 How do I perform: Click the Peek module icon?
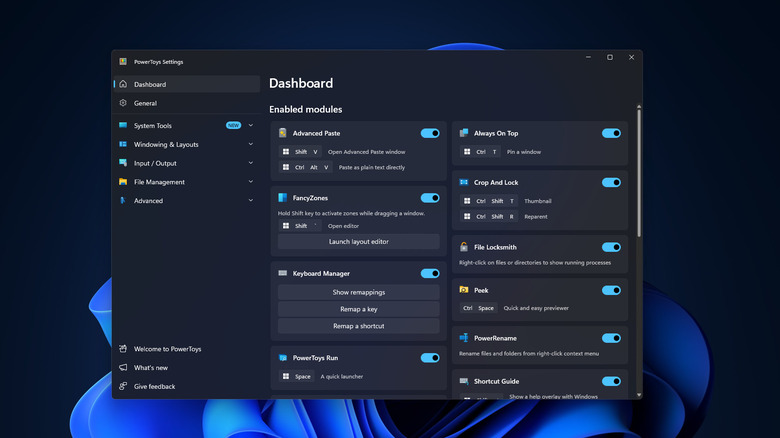(465, 290)
